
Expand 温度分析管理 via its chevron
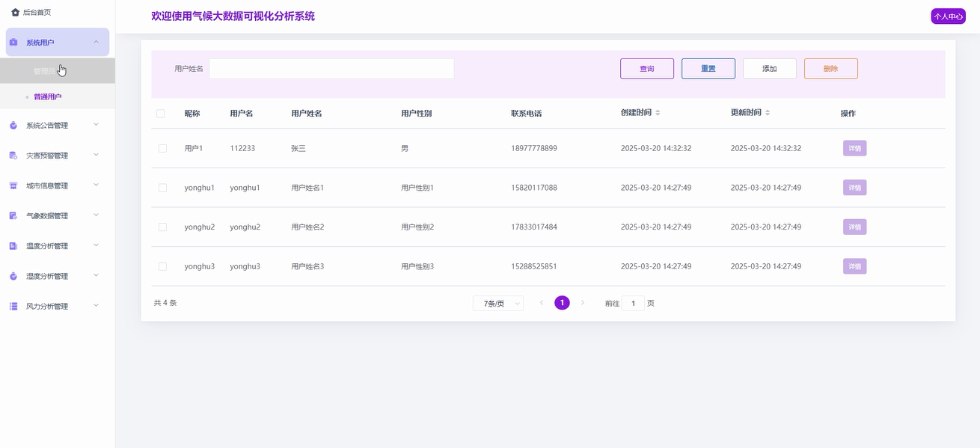click(96, 245)
